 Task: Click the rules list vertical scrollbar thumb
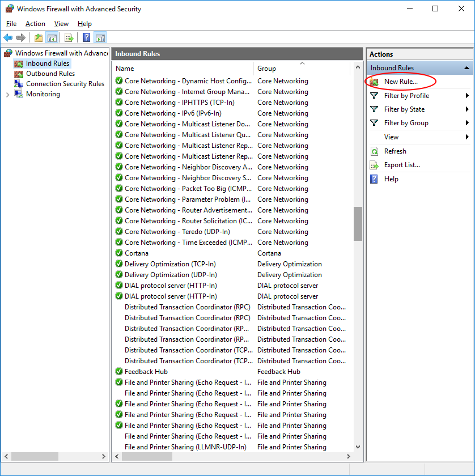coord(358,224)
